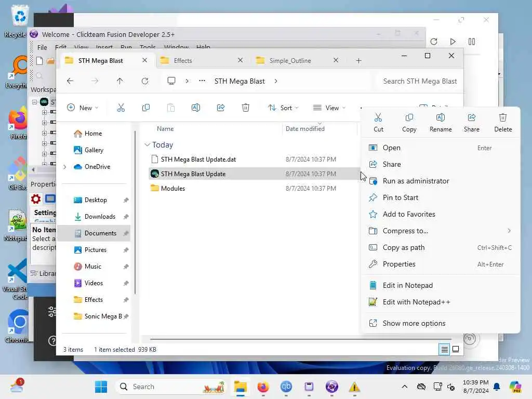The image size is (532, 399).
Task: Click Rename icon in File Explorer toolbar
Action: click(x=196, y=108)
